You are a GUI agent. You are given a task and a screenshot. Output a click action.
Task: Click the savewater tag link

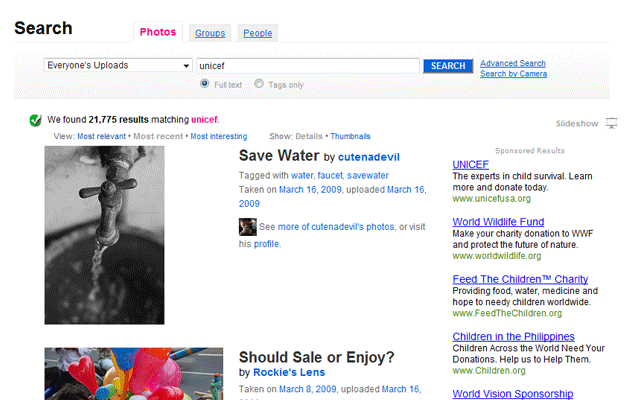[x=368, y=175]
